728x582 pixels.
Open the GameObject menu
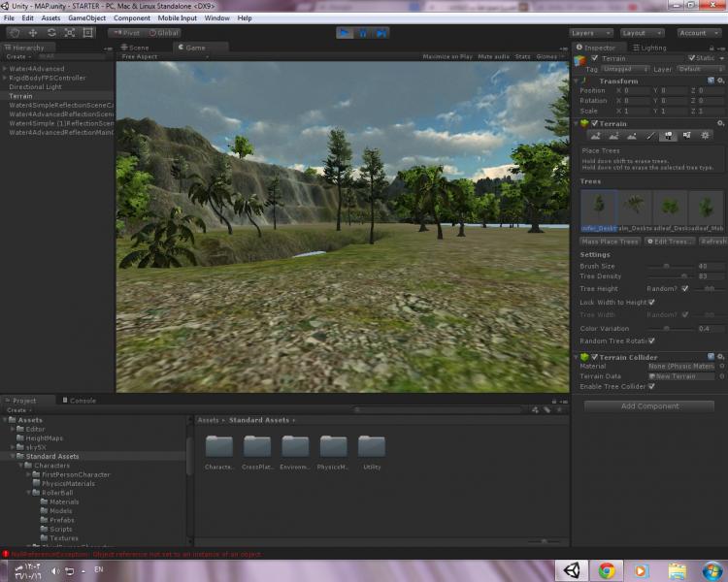pyautogui.click(x=86, y=17)
